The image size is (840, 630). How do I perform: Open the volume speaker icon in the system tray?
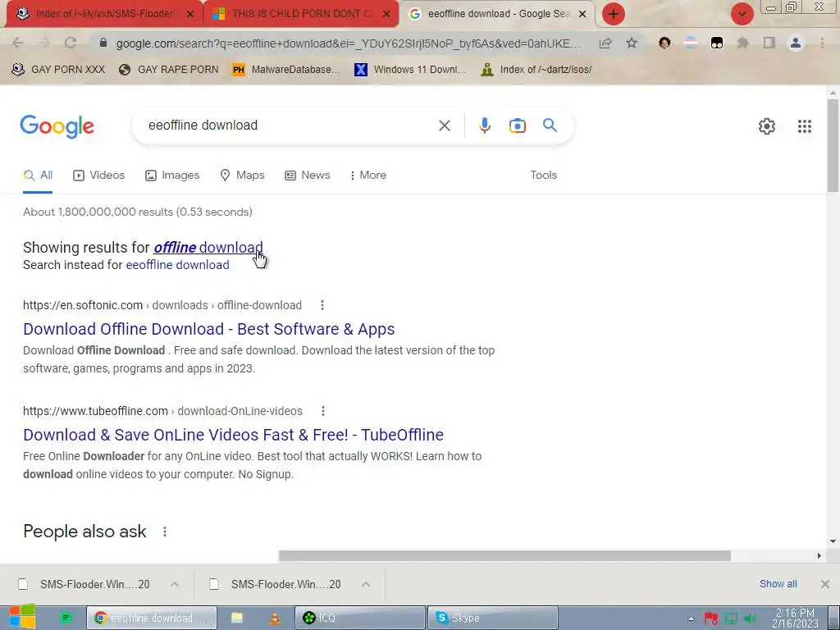pos(750,619)
